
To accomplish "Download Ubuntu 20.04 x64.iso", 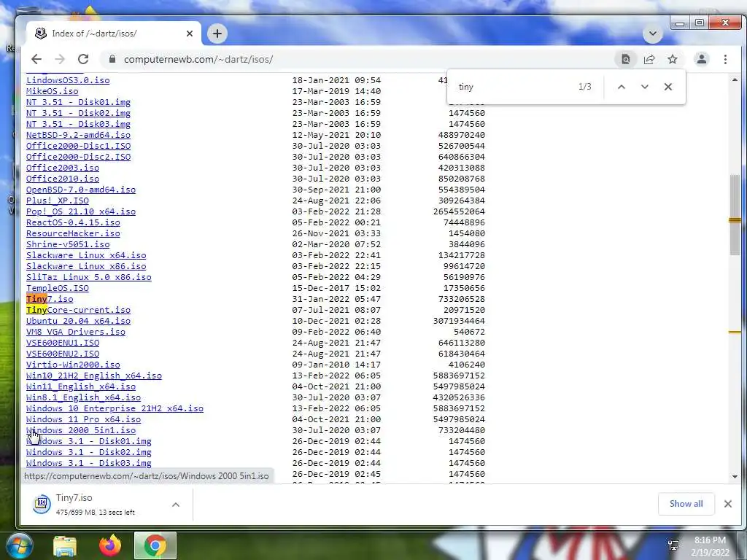I will tap(78, 321).
